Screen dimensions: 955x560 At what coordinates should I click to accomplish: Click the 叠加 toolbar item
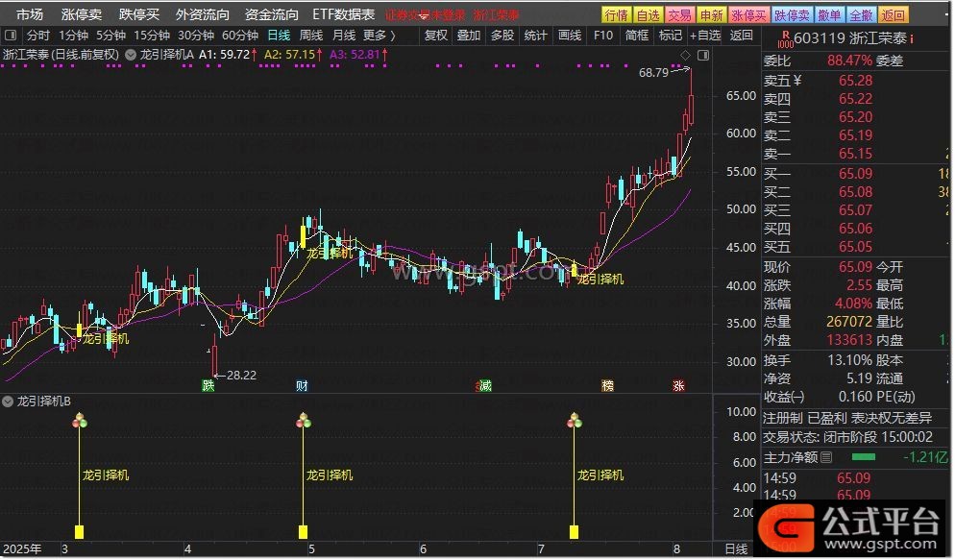pos(469,36)
